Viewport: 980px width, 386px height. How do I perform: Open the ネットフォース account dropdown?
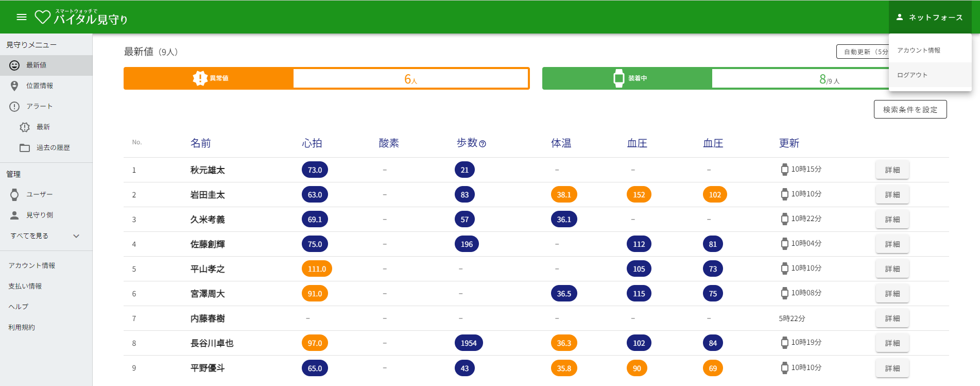(x=930, y=17)
